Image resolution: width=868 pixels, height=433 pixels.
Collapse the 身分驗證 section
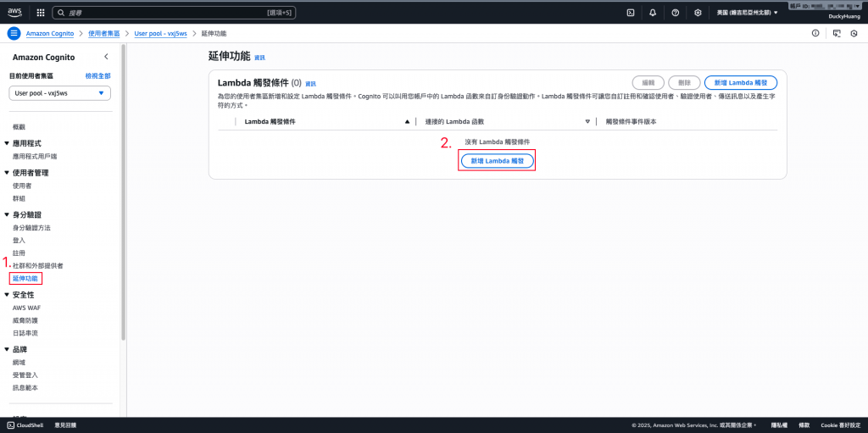click(7, 214)
